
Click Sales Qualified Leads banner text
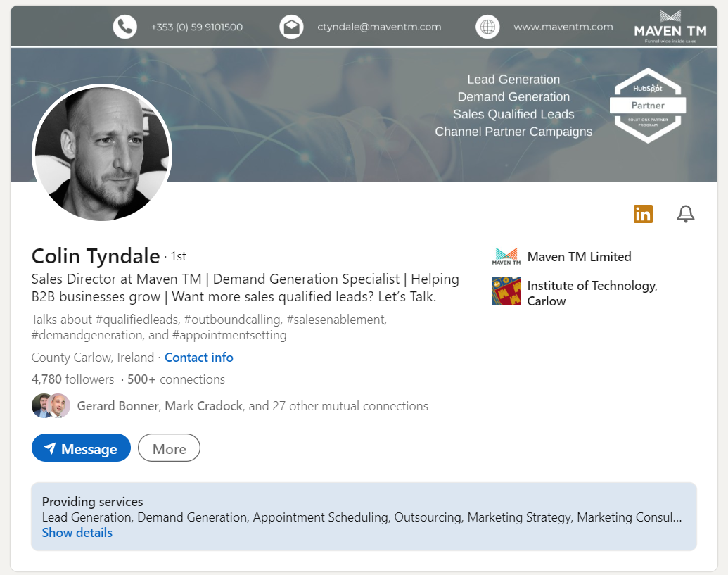point(513,114)
